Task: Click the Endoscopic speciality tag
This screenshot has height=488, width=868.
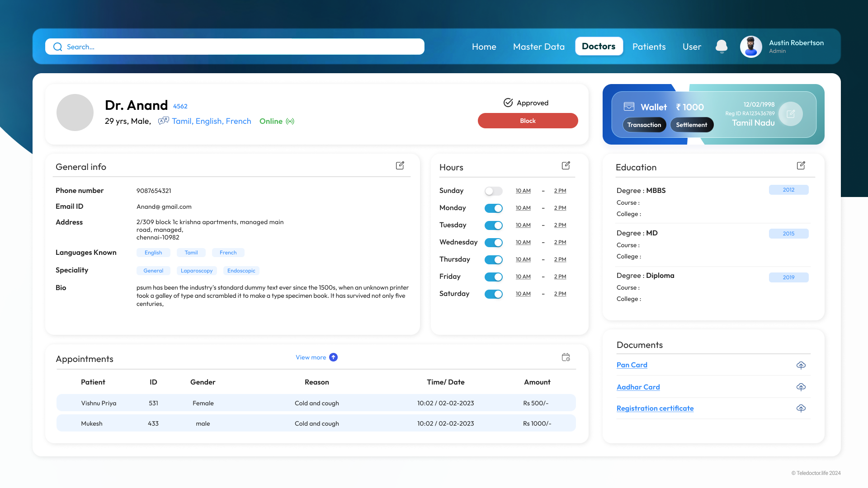Action: 241,271
